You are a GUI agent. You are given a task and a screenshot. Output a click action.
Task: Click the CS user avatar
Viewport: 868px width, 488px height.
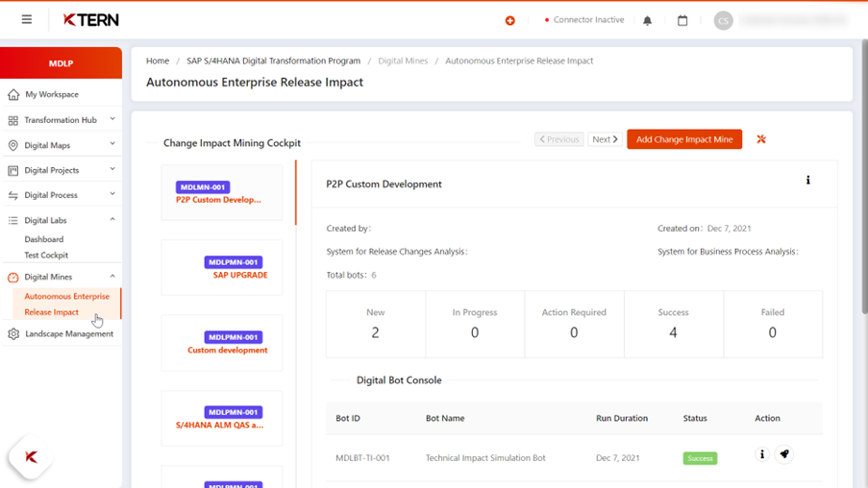(x=723, y=20)
